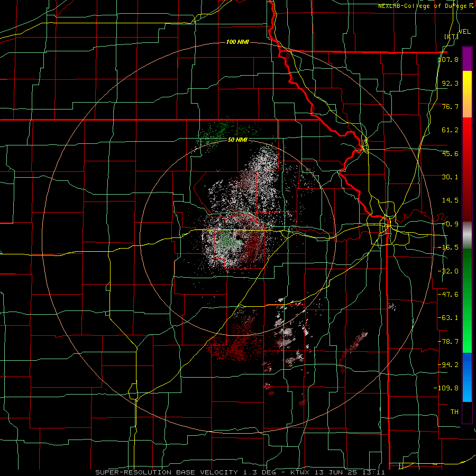Click the -32.0 velocity scale value
This screenshot has height=476, width=476.
tap(448, 271)
